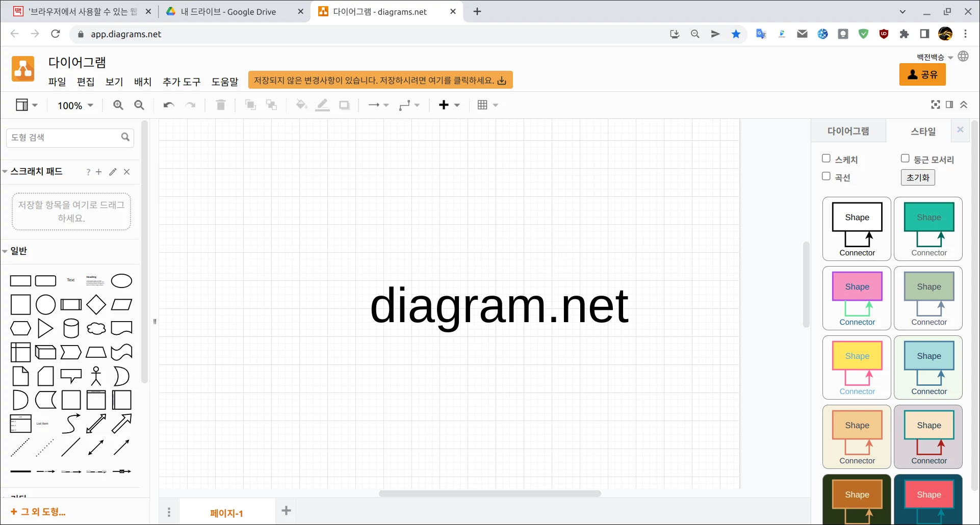Open the 추가 도구 menu

coord(182,82)
